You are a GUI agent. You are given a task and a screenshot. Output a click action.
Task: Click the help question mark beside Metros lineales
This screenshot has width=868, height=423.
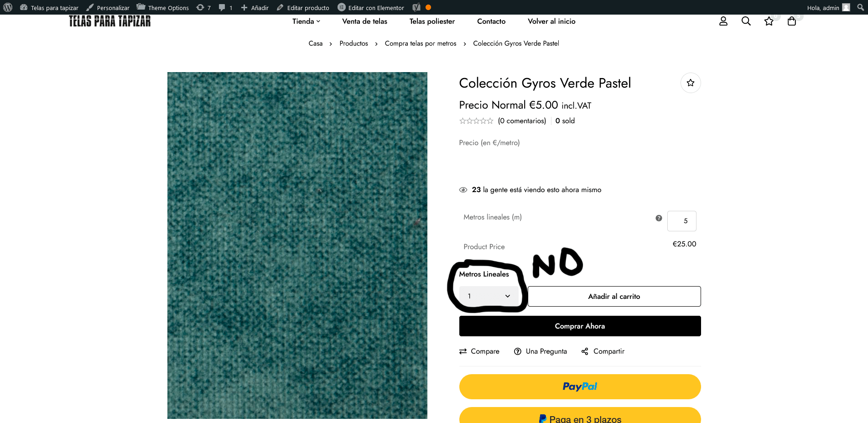click(659, 218)
